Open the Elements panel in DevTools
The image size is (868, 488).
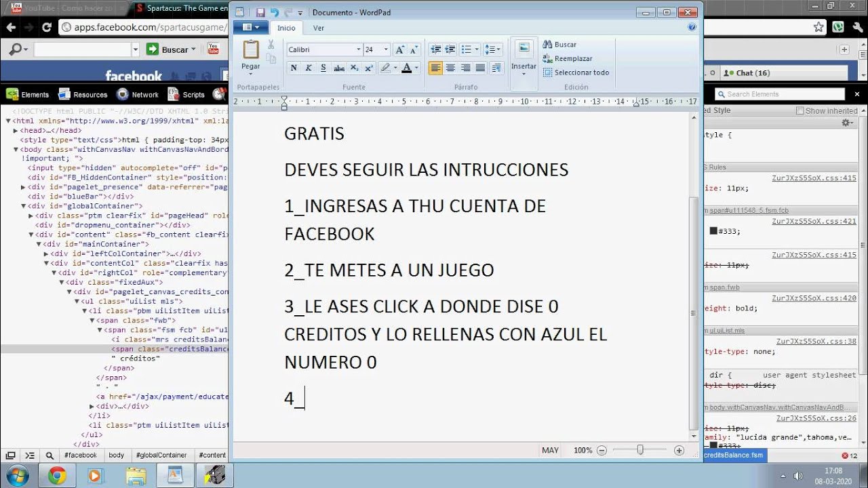[x=28, y=94]
